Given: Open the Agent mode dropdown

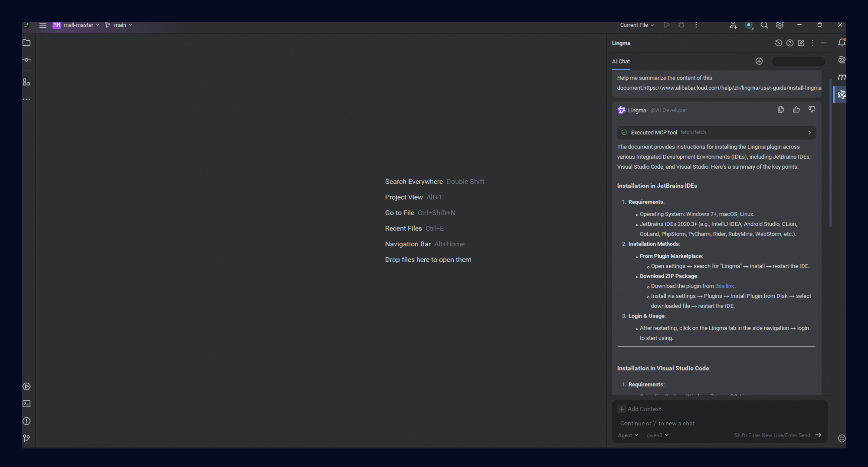Looking at the screenshot, I should point(628,435).
